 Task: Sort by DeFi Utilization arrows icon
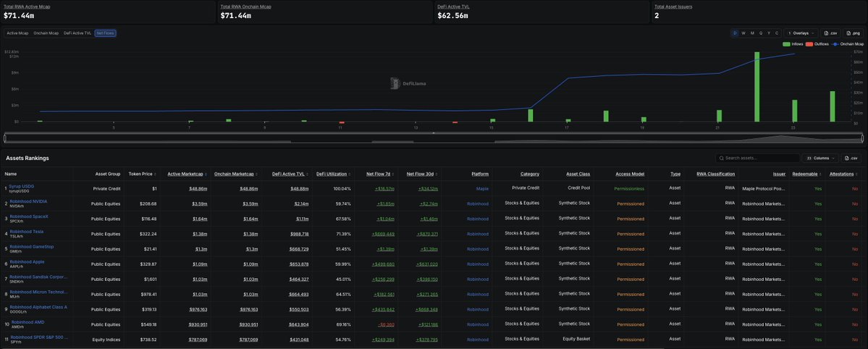coord(351,174)
